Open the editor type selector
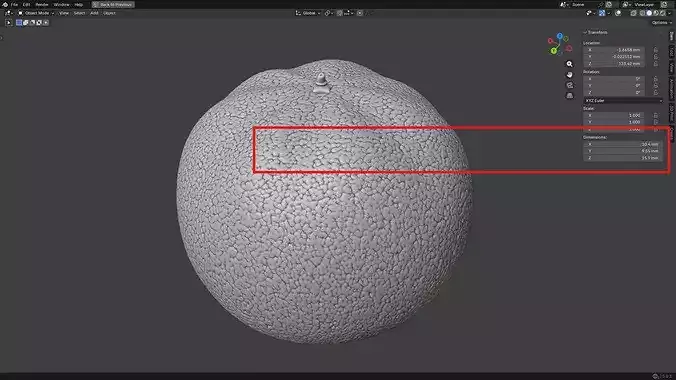676x380 pixels. click(8, 13)
